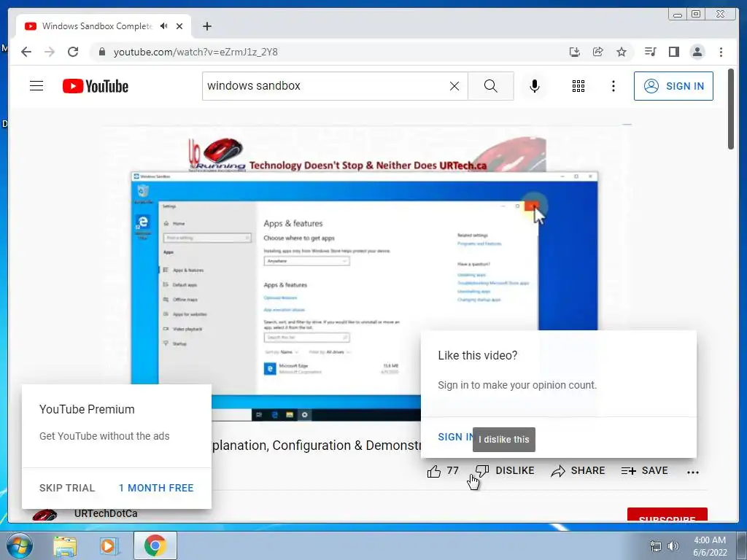Screen dimensions: 747x560
Task: View site information lock icon
Action: pos(102,52)
